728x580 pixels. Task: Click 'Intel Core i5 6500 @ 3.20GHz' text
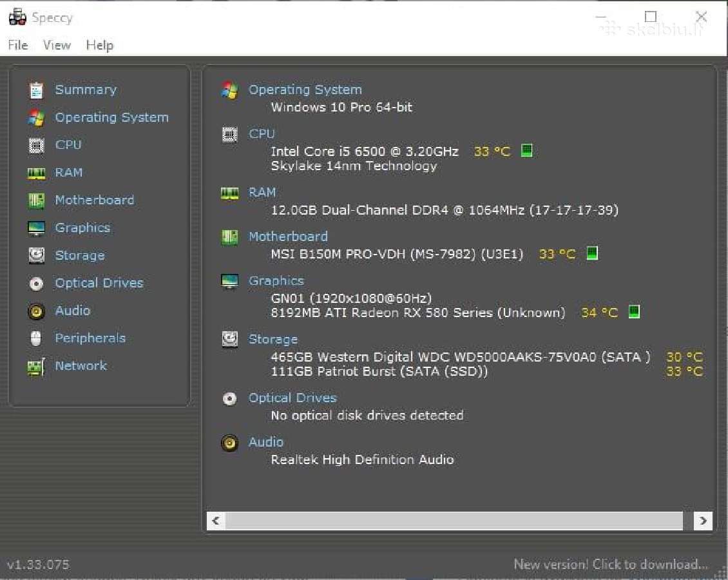(x=365, y=151)
